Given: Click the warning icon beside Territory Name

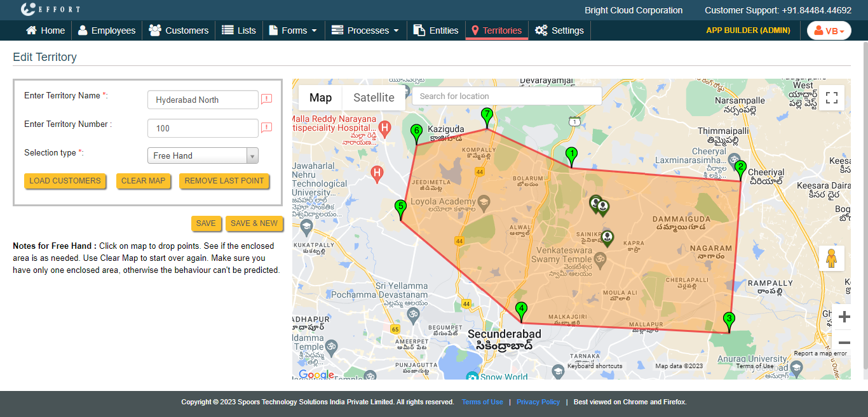Looking at the screenshot, I should (267, 99).
